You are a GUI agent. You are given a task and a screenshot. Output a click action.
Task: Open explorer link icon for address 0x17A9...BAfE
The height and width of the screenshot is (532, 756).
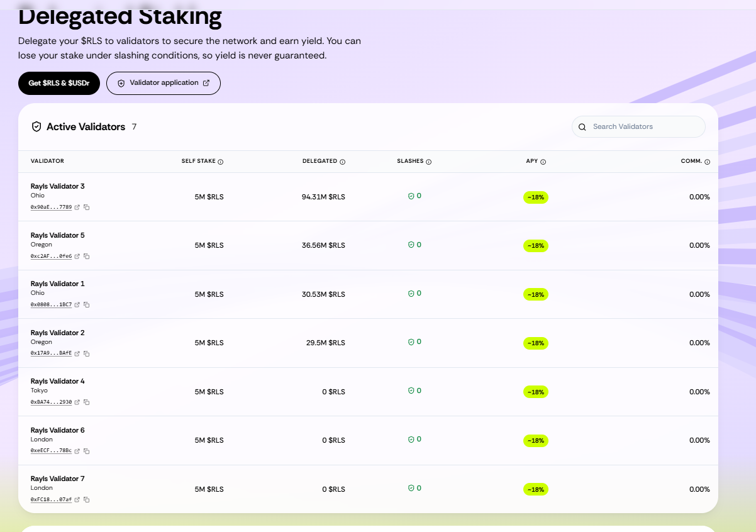coord(77,353)
